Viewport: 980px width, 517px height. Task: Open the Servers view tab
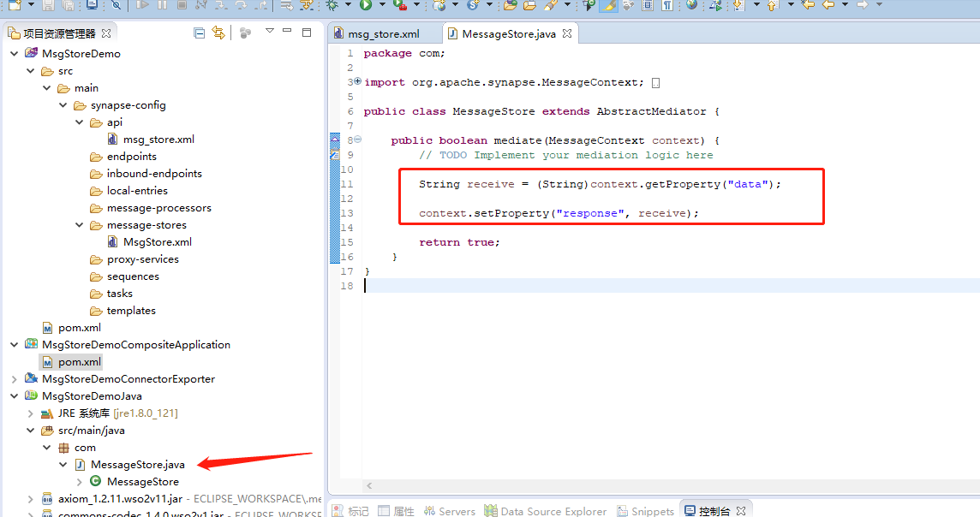tap(450, 511)
